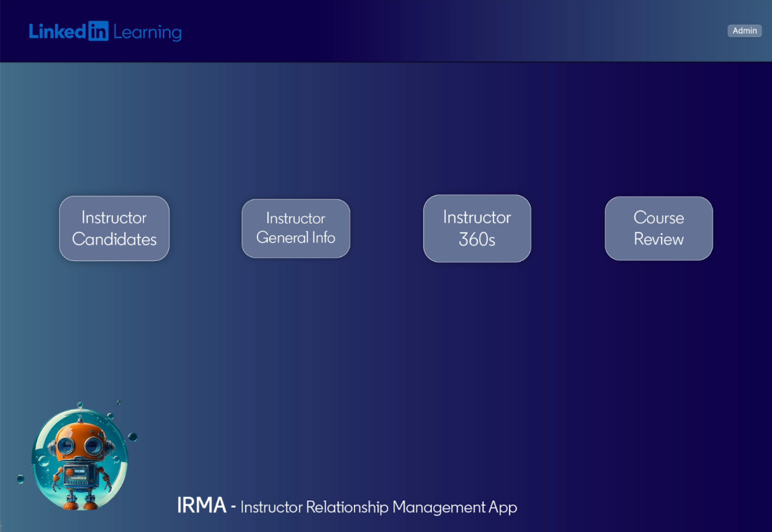Click the header navigation bar
This screenshot has width=772, height=532.
386,31
